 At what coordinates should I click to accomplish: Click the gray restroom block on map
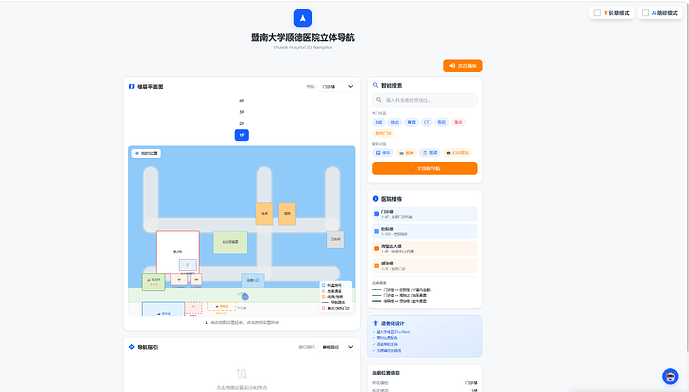coord(336,239)
